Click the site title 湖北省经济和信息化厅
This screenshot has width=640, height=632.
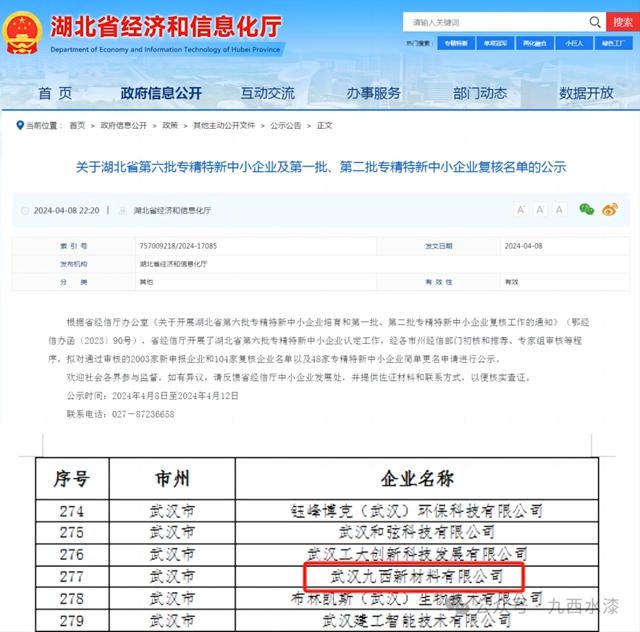pyautogui.click(x=166, y=27)
